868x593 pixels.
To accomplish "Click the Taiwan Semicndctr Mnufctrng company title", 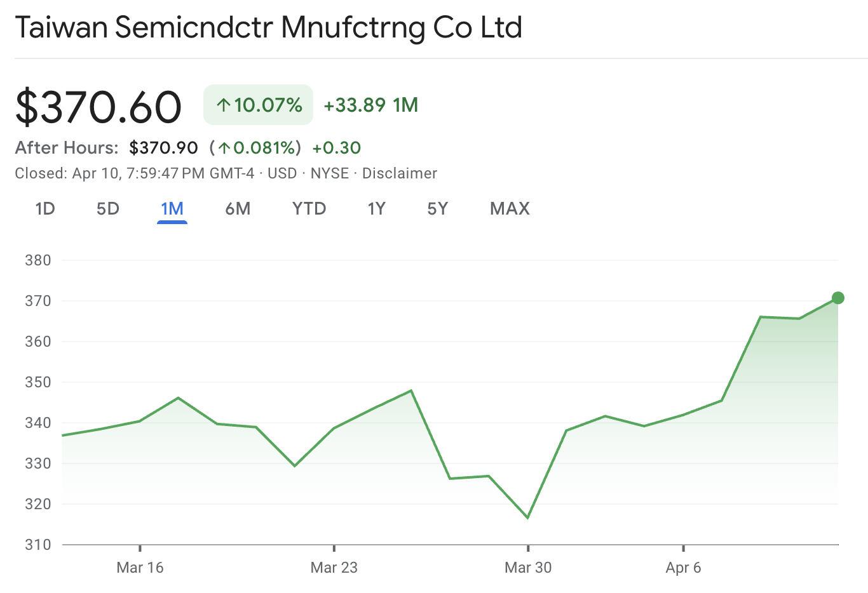I will [269, 27].
